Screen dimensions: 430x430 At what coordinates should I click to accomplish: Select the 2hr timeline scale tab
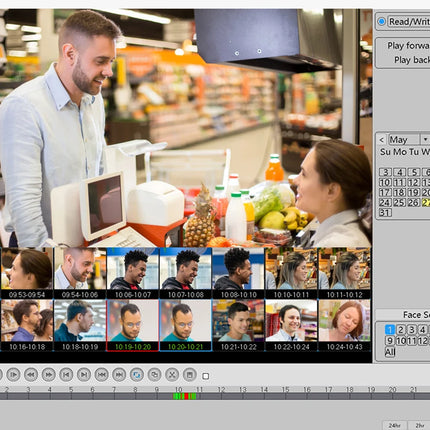(420, 425)
